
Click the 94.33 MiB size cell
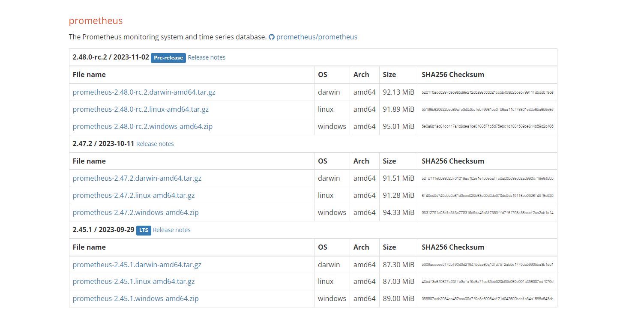[x=398, y=212]
